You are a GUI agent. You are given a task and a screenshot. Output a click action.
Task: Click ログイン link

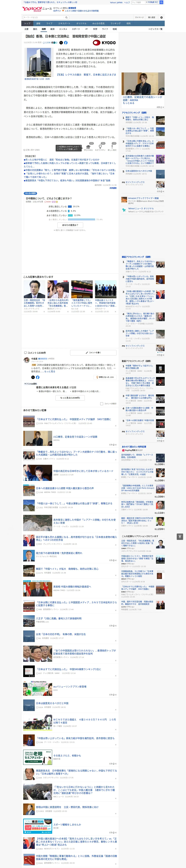(x=57, y=11)
